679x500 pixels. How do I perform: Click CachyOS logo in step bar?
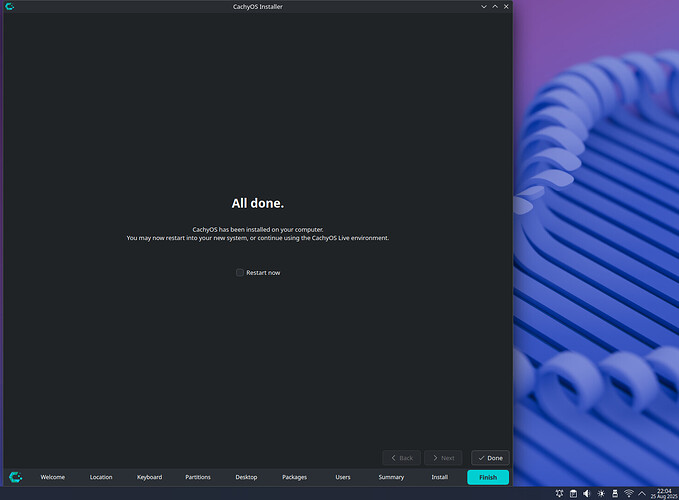[x=16, y=477]
